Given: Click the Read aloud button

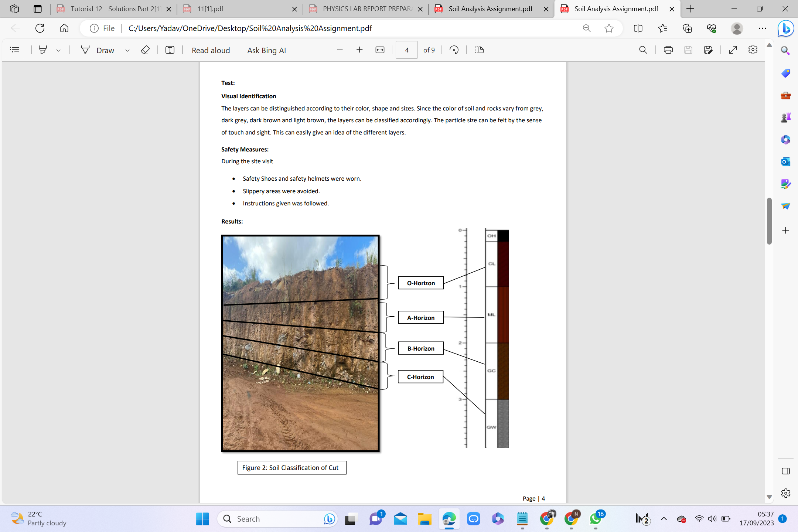Looking at the screenshot, I should [211, 50].
